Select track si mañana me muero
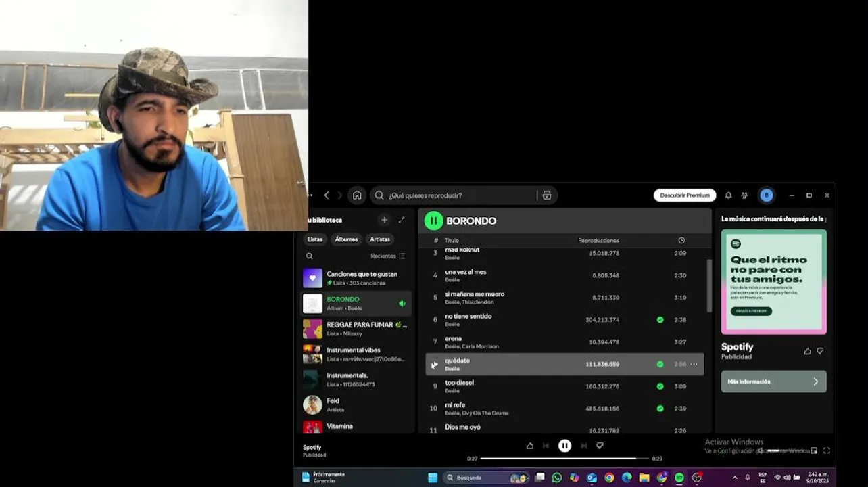 coord(564,298)
